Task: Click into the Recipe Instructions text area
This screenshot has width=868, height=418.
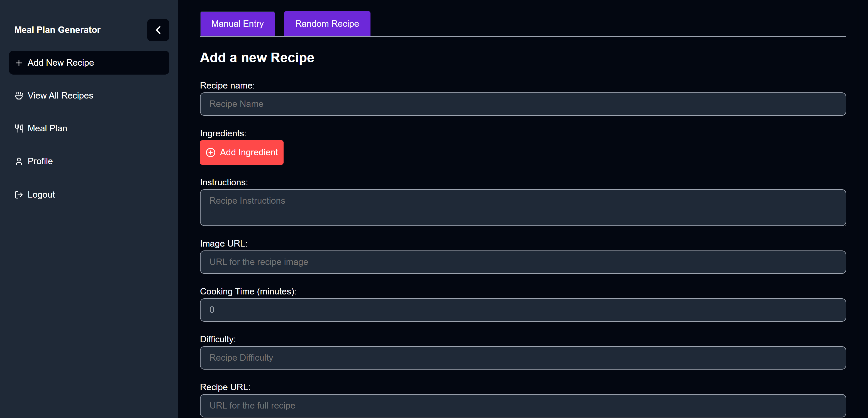Action: [523, 207]
